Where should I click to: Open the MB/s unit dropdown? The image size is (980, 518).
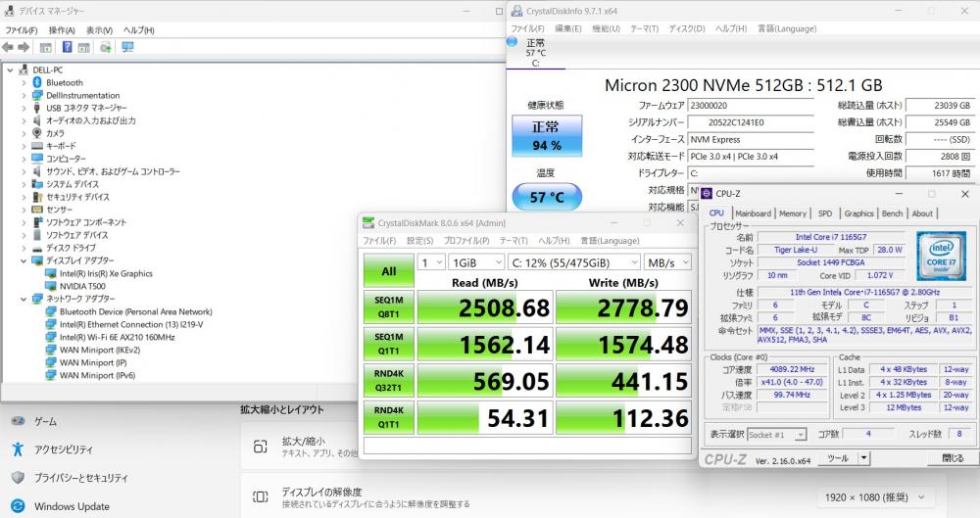pos(667,262)
